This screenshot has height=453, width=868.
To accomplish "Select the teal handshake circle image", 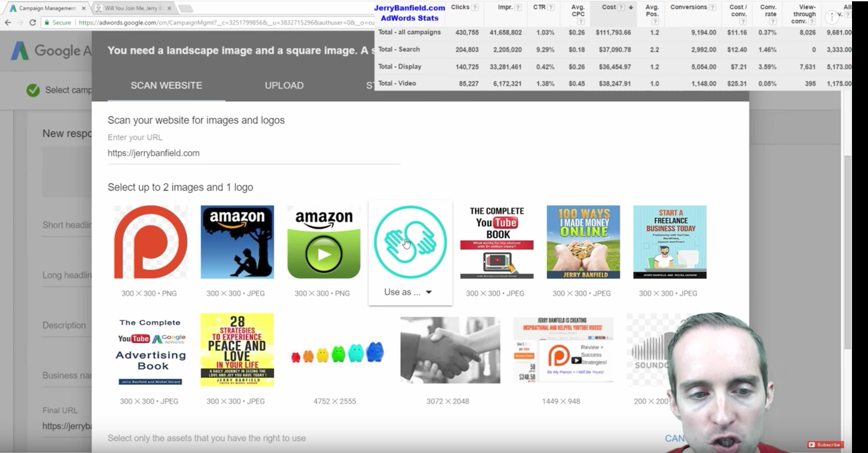I will 410,242.
